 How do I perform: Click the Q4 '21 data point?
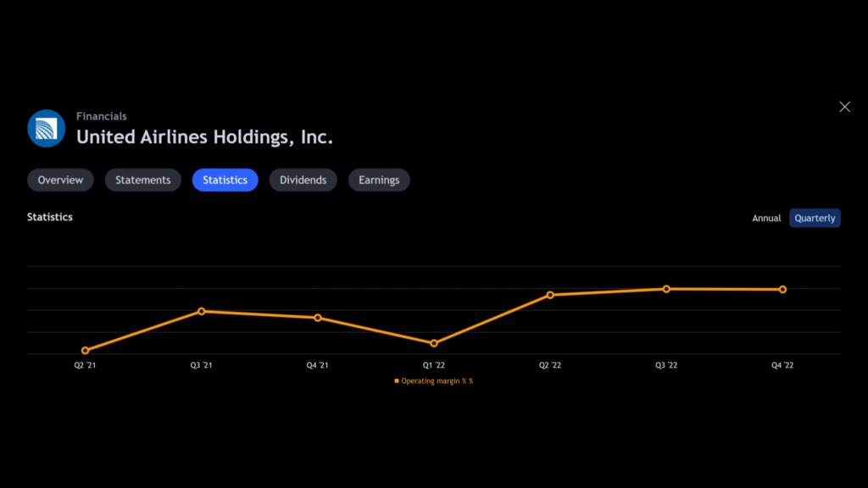(318, 318)
